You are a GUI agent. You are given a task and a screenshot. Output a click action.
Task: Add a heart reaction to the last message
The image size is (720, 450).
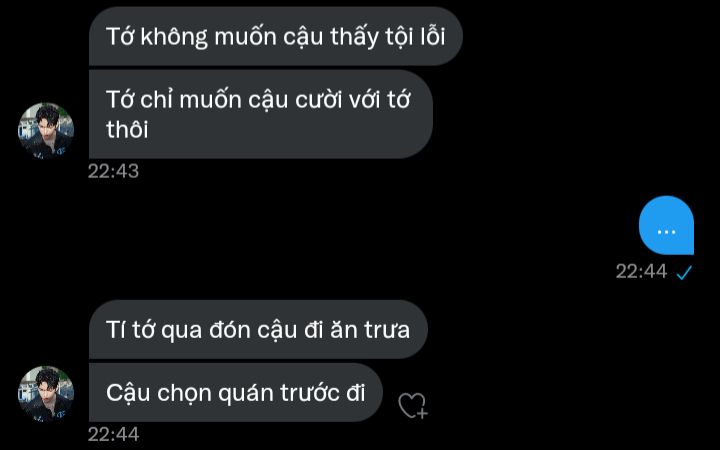point(413,406)
